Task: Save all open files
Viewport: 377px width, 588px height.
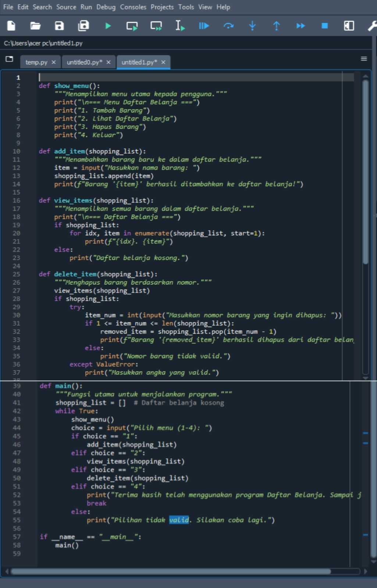Action: pyautogui.click(x=83, y=26)
